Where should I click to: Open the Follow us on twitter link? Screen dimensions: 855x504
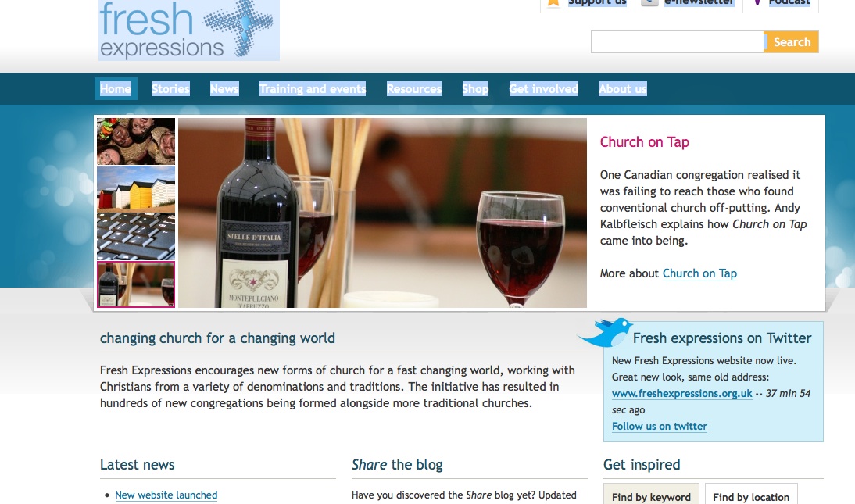pyautogui.click(x=660, y=426)
